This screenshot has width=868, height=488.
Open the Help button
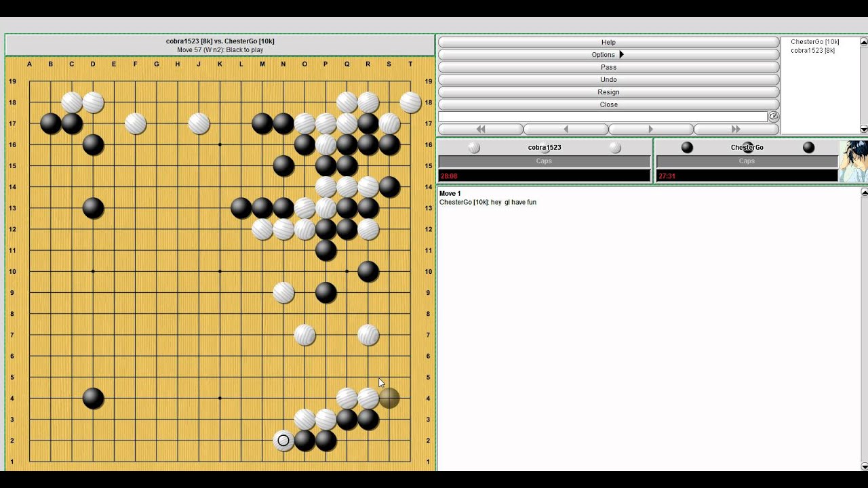coord(608,42)
